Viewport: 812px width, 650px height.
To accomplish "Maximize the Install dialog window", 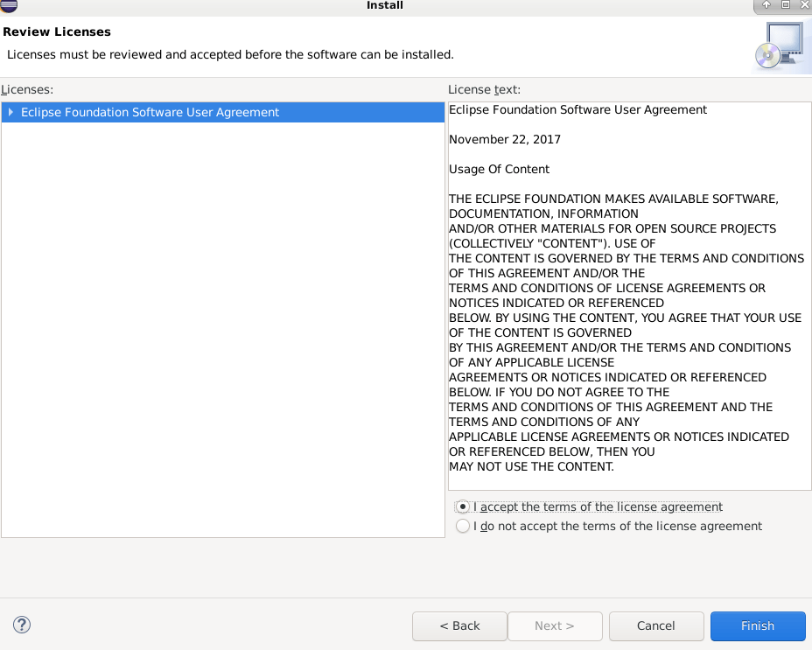I will 786,4.
